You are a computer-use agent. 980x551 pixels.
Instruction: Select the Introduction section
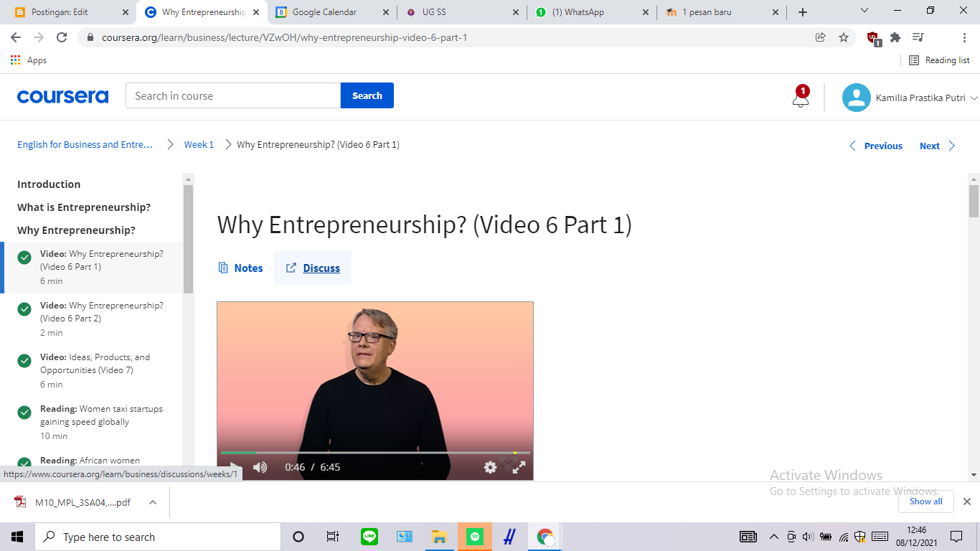pyautogui.click(x=49, y=184)
